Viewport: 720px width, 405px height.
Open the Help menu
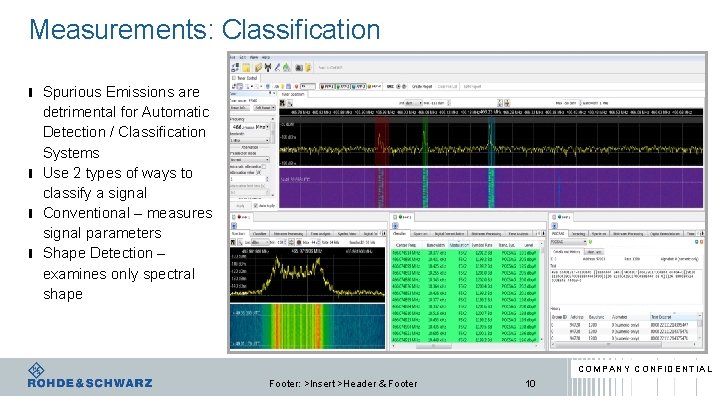coord(266,57)
